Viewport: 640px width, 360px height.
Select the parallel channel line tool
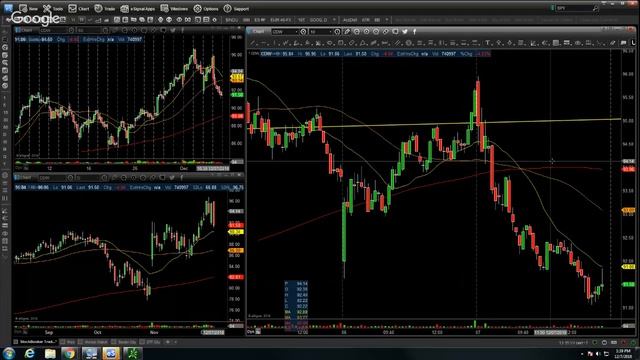tap(397, 43)
